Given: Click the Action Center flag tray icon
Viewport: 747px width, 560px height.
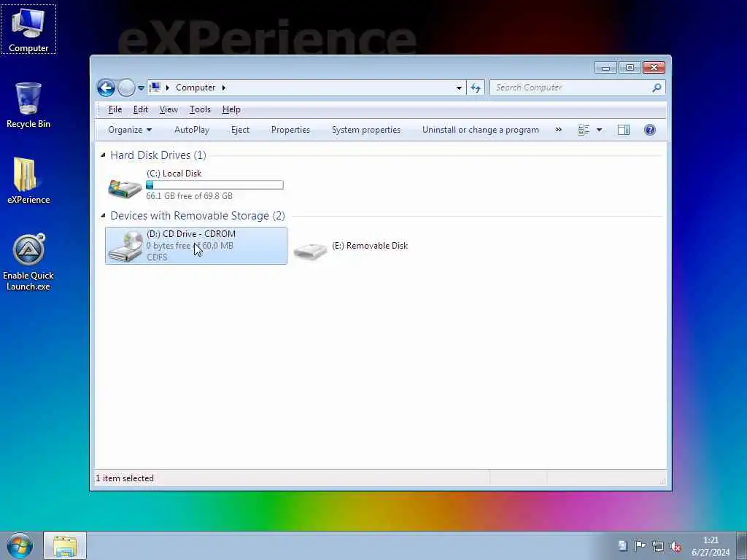Looking at the screenshot, I should [x=639, y=546].
